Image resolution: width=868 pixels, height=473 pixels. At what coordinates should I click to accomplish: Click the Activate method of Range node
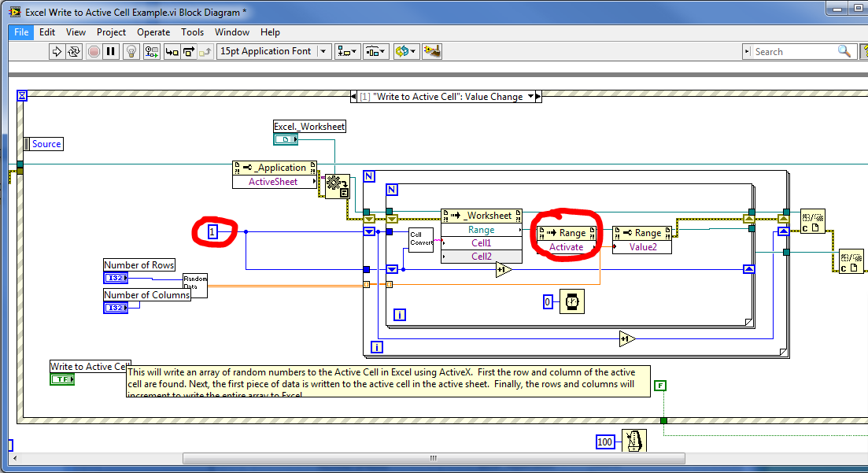(x=566, y=247)
